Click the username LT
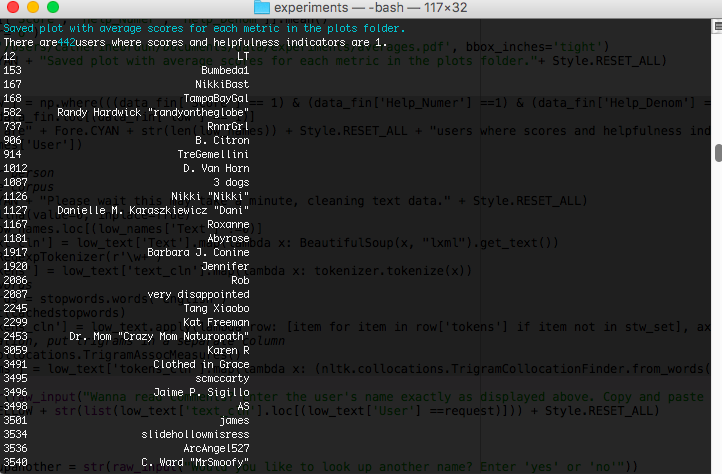 click(x=243, y=56)
